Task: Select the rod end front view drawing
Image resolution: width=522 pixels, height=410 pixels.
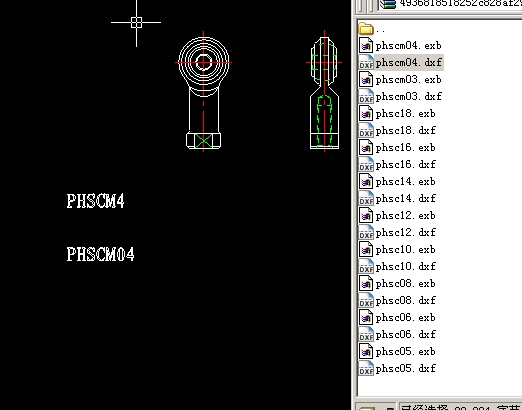Action: click(x=203, y=92)
